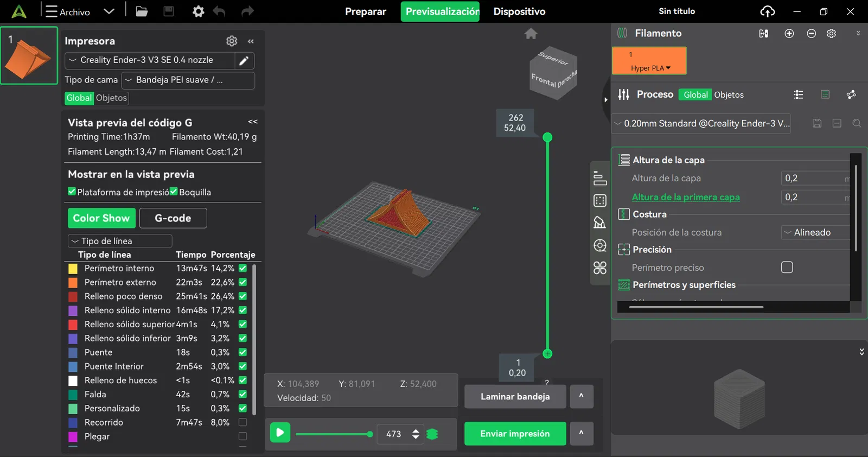
Task: Click the dashed square icon in viewport toolbar
Action: [600, 201]
